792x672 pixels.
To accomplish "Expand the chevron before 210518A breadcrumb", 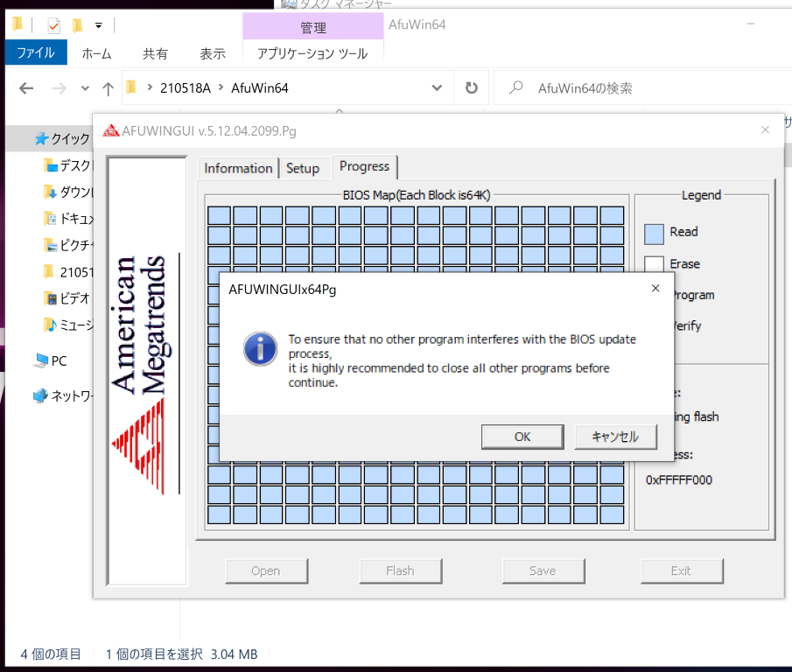I will click(x=150, y=87).
